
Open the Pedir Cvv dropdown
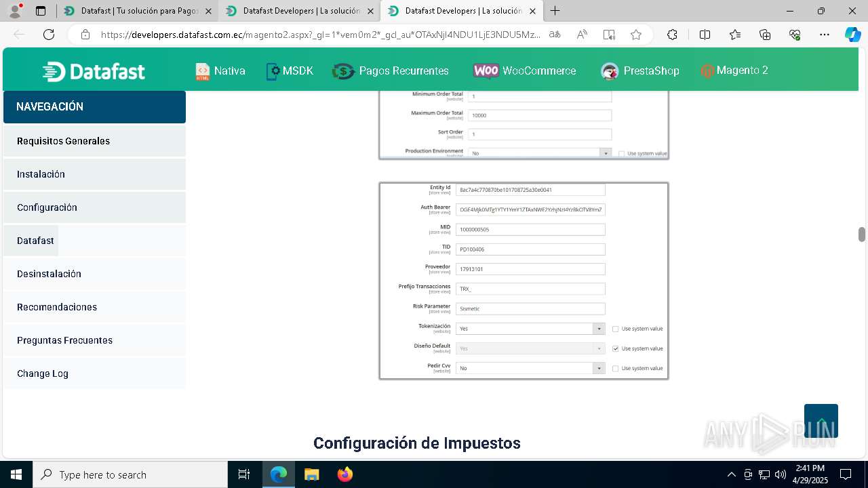pos(530,368)
